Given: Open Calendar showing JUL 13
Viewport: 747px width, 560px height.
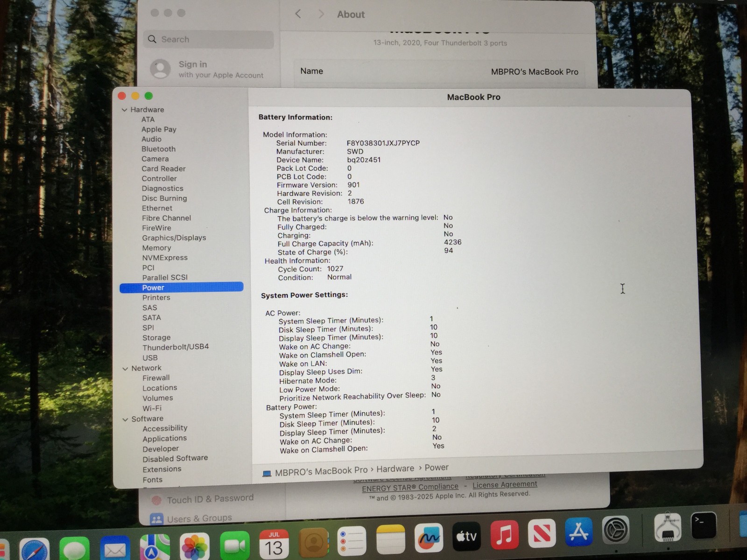Looking at the screenshot, I should [274, 544].
